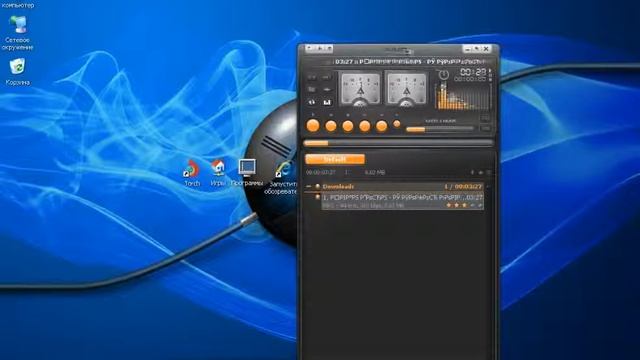Open the Программы desktop icon
Image resolution: width=640 pixels, height=360 pixels.
pos(247,173)
